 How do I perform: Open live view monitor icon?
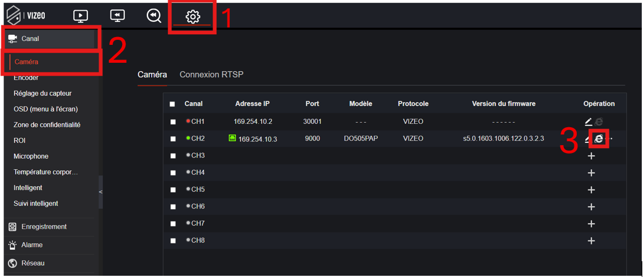pos(81,16)
